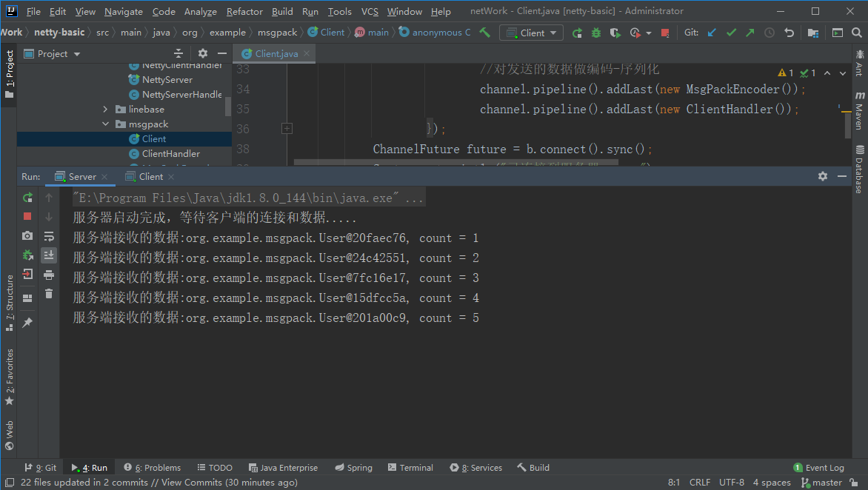Expand the linebase folder
Viewport: 868px width, 490px height.
pyautogui.click(x=105, y=110)
